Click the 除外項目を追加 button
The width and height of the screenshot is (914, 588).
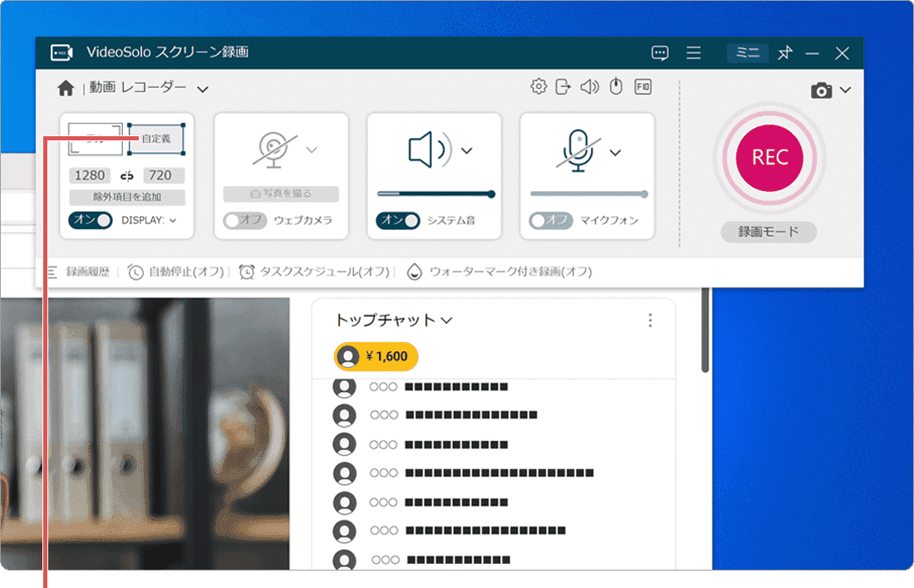click(x=126, y=198)
